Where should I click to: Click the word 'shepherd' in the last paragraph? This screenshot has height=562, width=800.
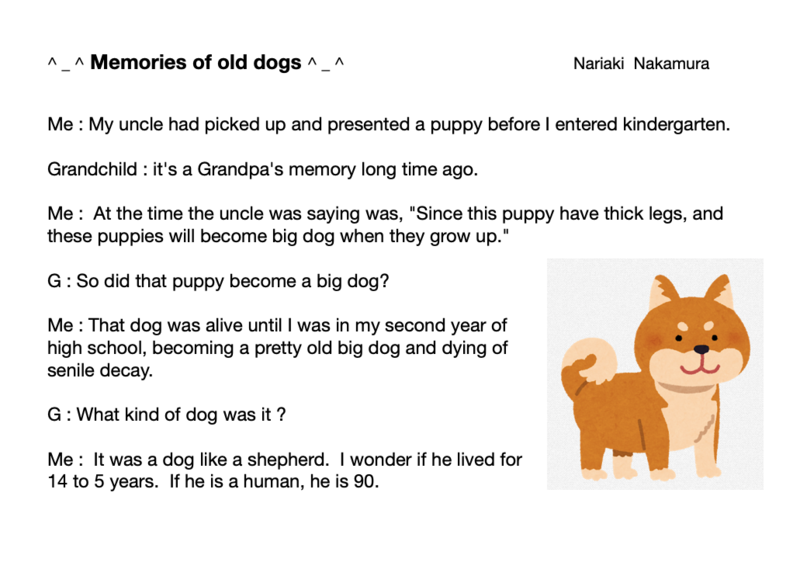(x=287, y=459)
